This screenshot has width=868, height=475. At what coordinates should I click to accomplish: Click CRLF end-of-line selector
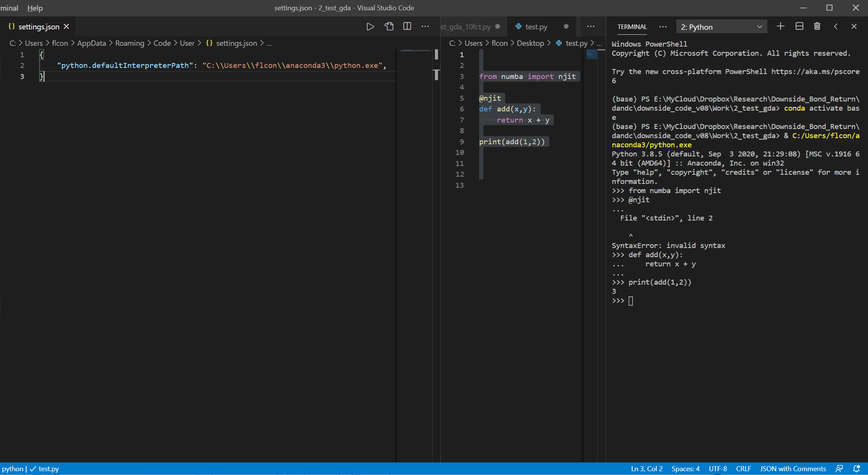click(x=743, y=469)
